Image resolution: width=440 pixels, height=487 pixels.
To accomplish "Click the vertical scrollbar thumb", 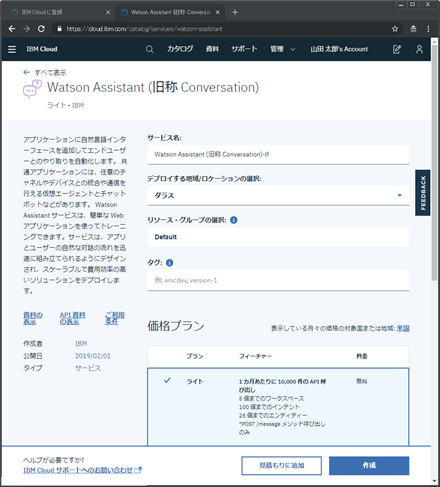I will click(434, 163).
